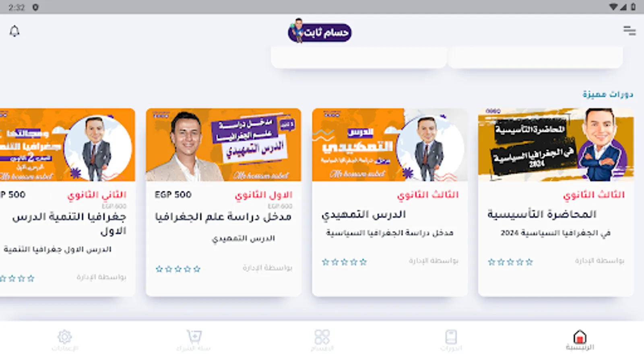Go to Home tab with house icon
This screenshot has width=644, height=362.
pos(580,340)
